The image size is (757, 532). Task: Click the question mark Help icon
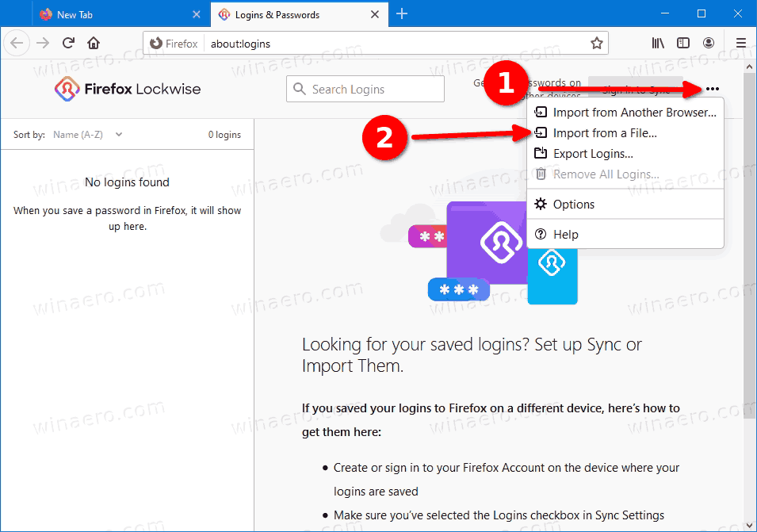click(541, 235)
